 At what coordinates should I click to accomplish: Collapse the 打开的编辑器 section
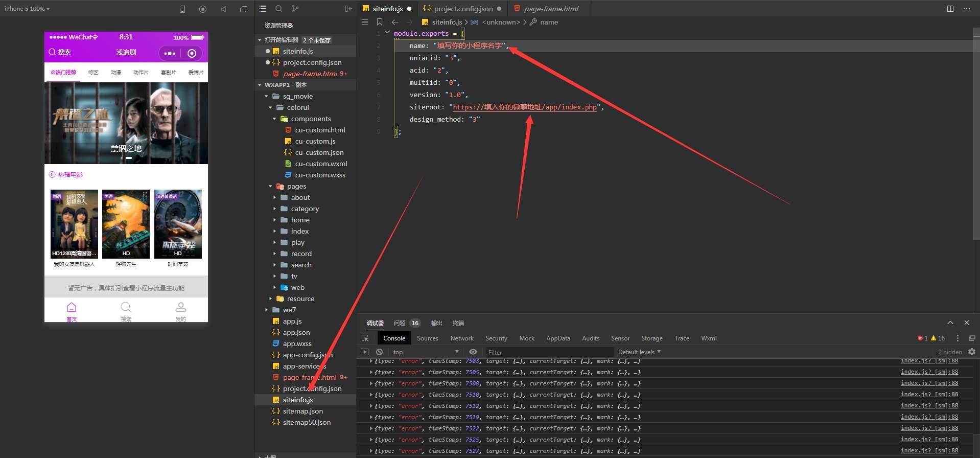tap(260, 40)
